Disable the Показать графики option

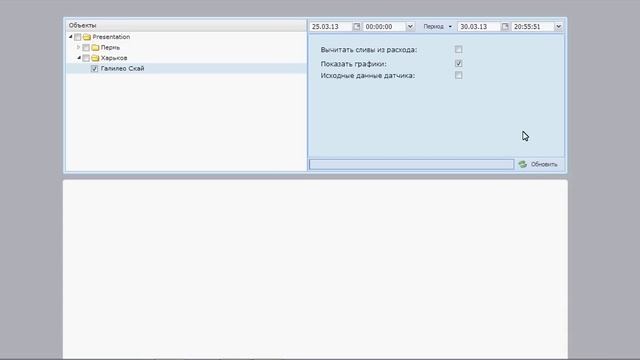(458, 63)
